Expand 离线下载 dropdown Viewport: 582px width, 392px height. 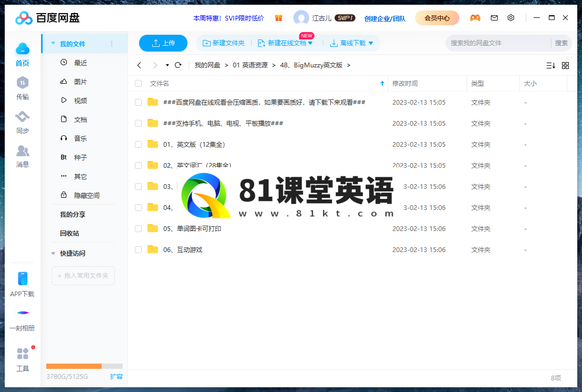pos(370,43)
